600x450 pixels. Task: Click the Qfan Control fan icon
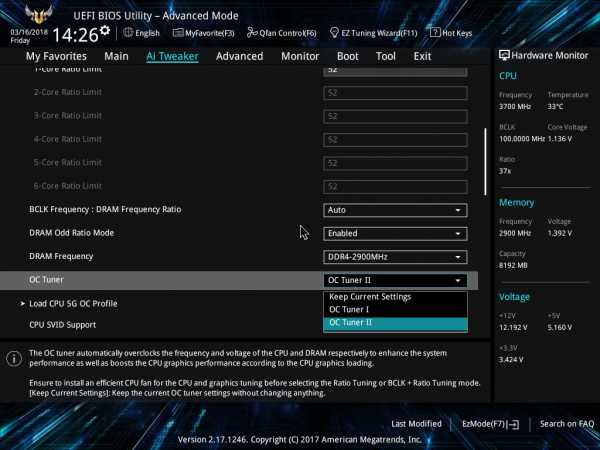[252, 33]
